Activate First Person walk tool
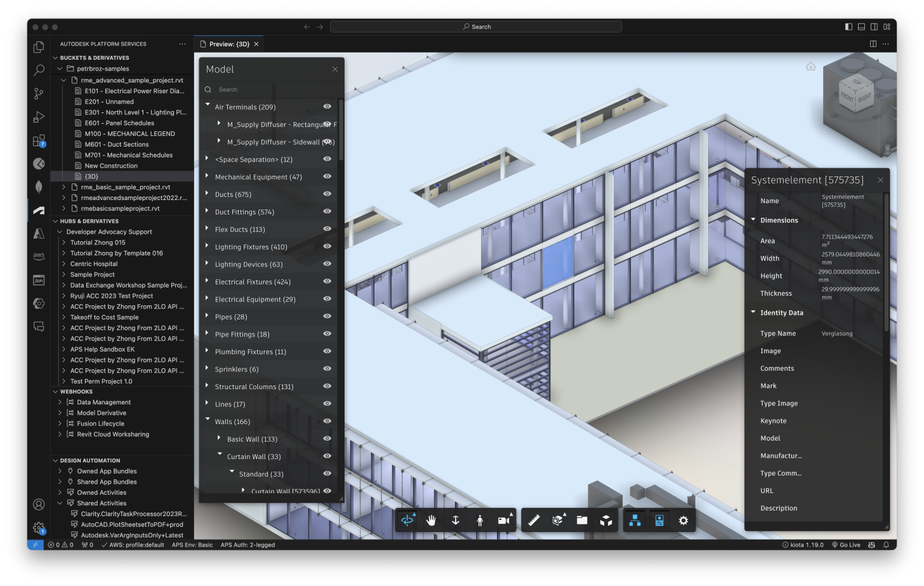The image size is (924, 586). (480, 521)
